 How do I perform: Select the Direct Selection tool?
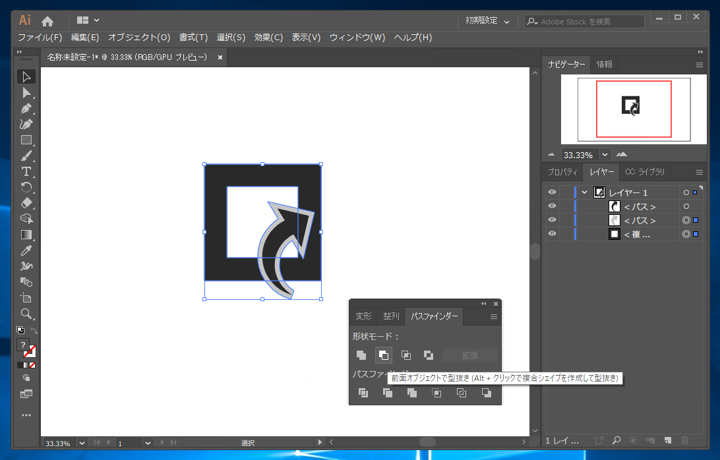pyautogui.click(x=26, y=93)
